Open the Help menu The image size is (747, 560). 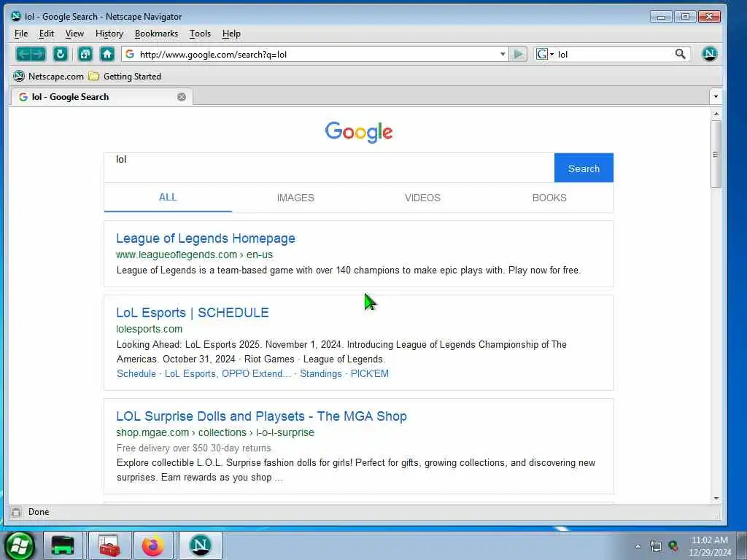[x=231, y=34]
